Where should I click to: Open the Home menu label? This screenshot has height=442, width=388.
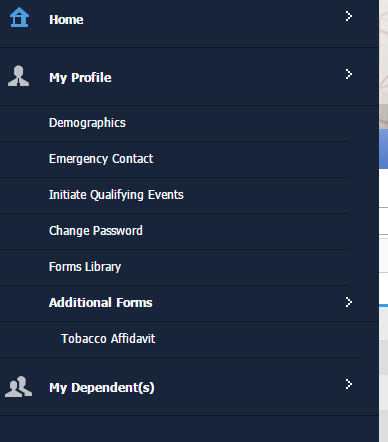66,20
